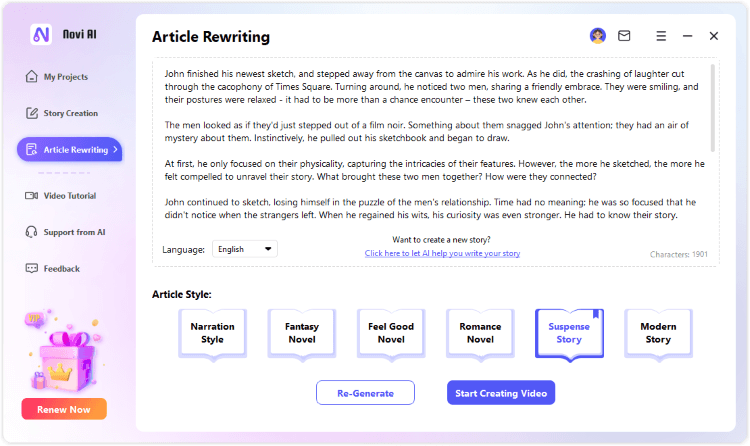The height and width of the screenshot is (446, 750).
Task: Go to Story Creation
Action: [71, 113]
